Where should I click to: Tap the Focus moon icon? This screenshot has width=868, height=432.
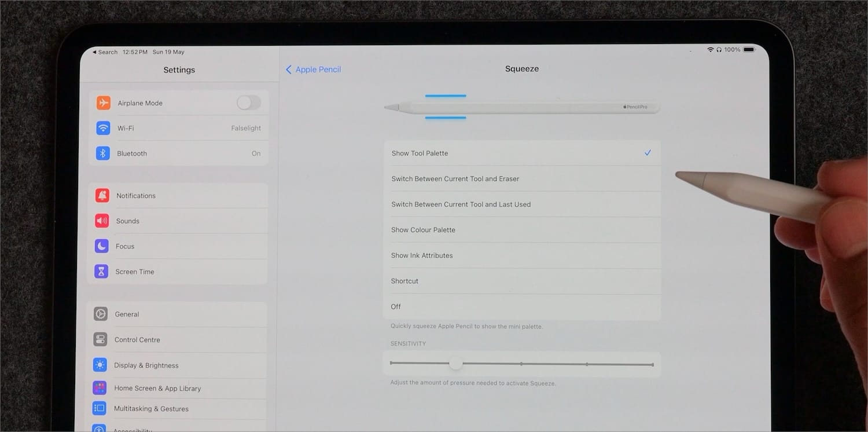(102, 246)
